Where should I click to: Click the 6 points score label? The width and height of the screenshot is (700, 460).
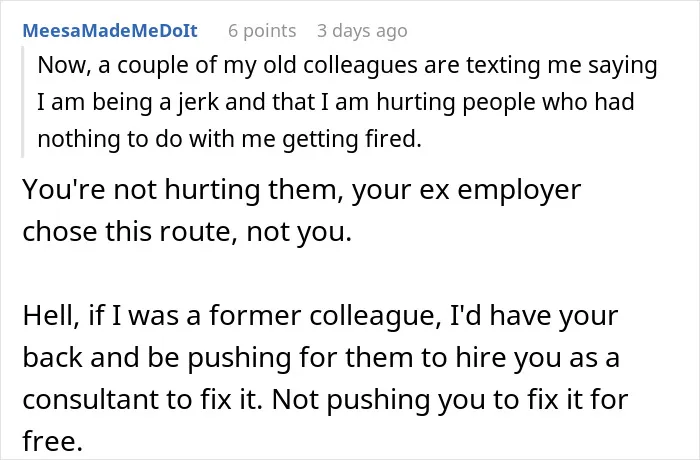click(x=262, y=31)
